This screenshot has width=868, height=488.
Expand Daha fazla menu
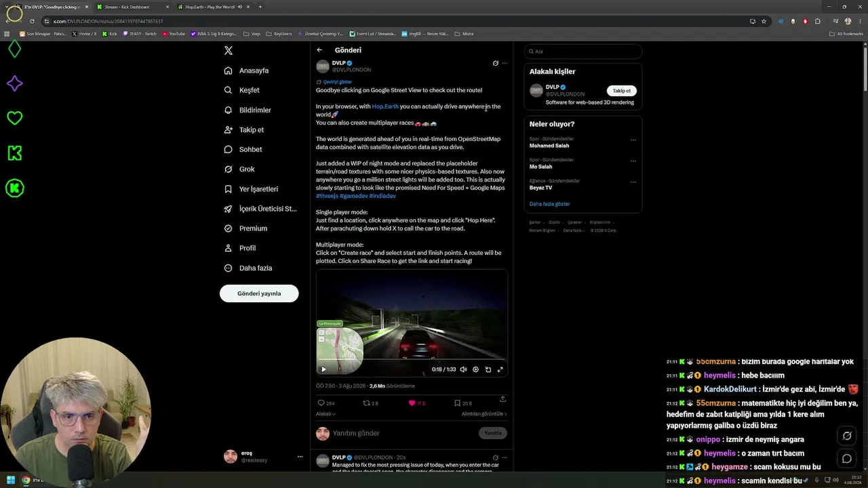pos(248,268)
